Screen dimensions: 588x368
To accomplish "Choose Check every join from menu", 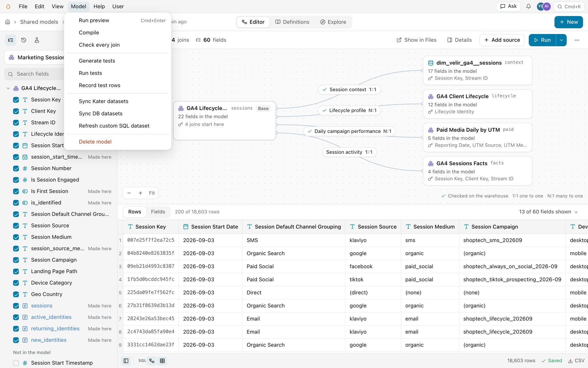I will 118,45.
